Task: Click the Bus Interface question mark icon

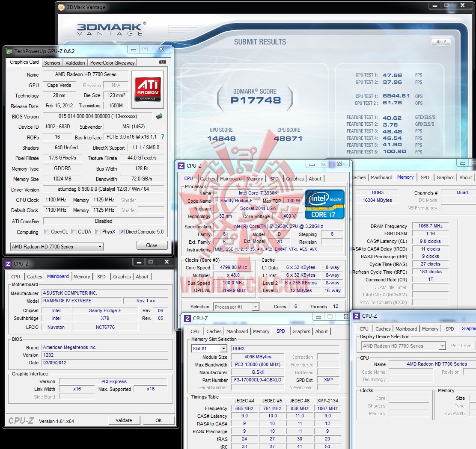Action: [163, 137]
